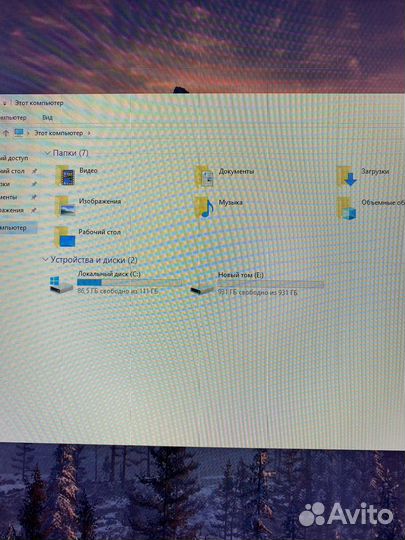Select Этот компьютер in the sidebar
405x540 pixels.
point(18,228)
